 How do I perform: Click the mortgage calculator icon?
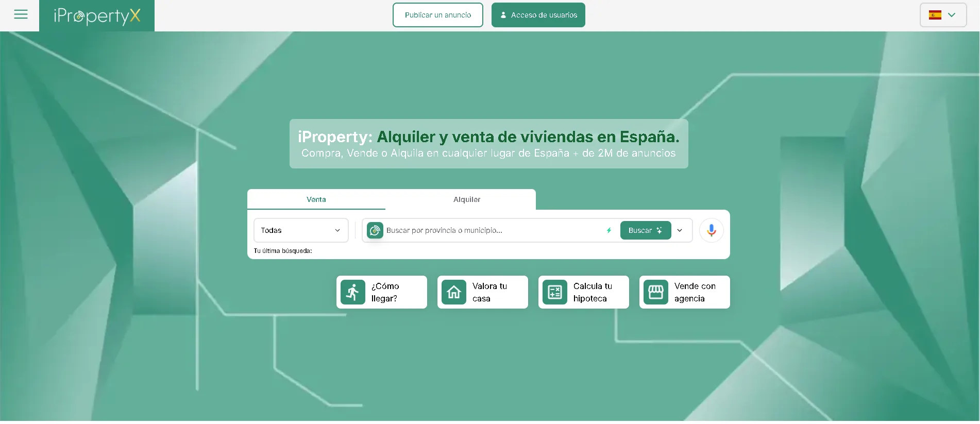pos(555,292)
